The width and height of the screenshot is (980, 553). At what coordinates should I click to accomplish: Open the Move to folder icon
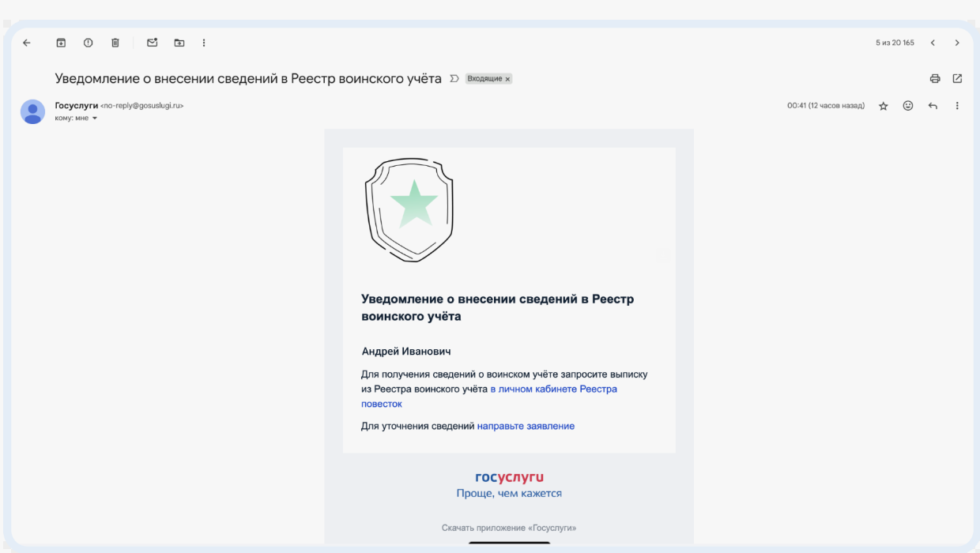(x=179, y=43)
